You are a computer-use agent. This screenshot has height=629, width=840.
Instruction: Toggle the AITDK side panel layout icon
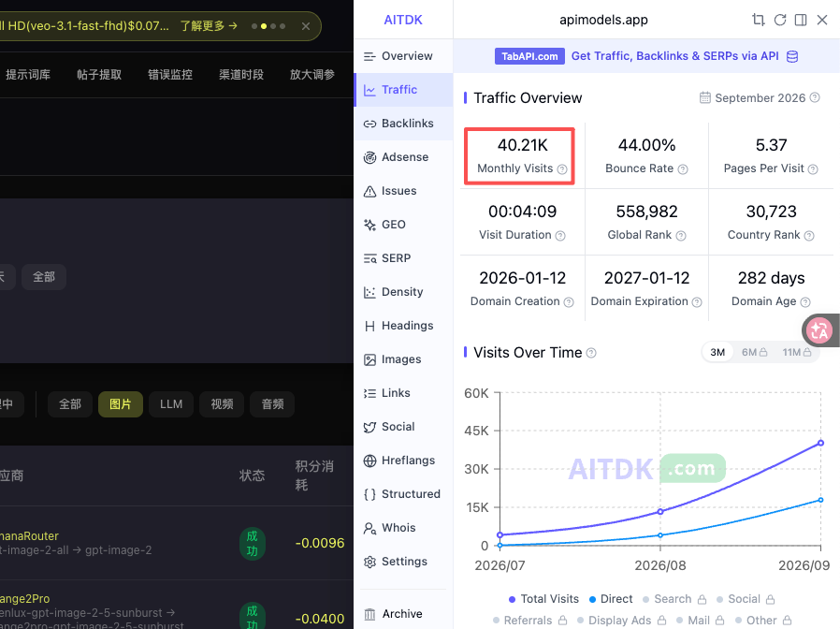pos(801,20)
